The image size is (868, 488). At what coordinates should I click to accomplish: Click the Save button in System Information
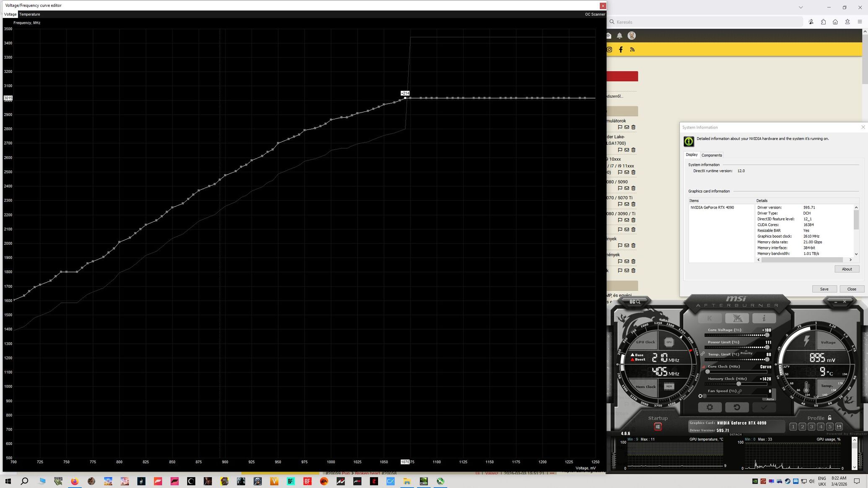824,289
